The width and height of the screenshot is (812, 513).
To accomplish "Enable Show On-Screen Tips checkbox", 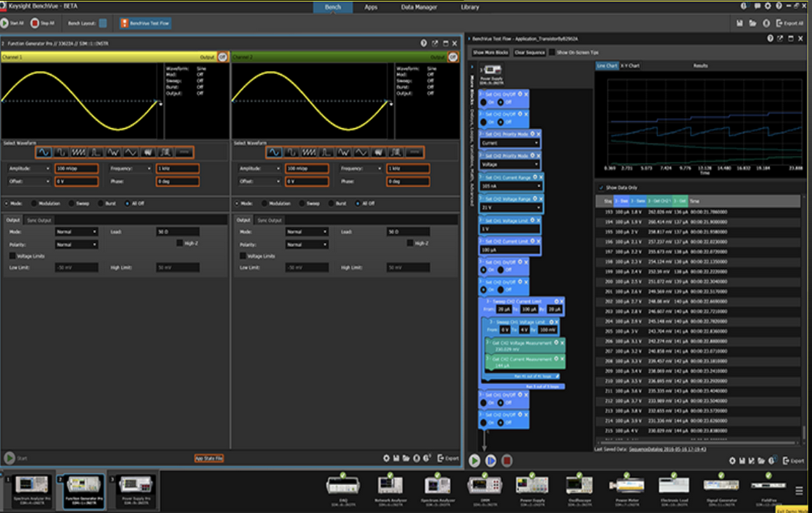I will [553, 53].
